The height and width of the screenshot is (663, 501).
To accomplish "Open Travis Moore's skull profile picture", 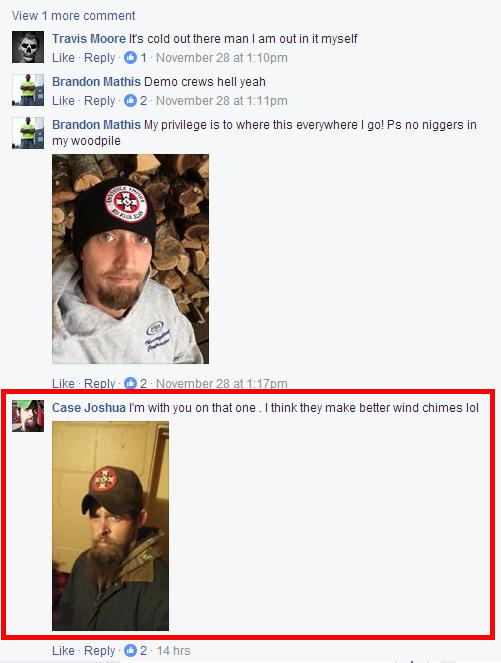I will pyautogui.click(x=28, y=47).
